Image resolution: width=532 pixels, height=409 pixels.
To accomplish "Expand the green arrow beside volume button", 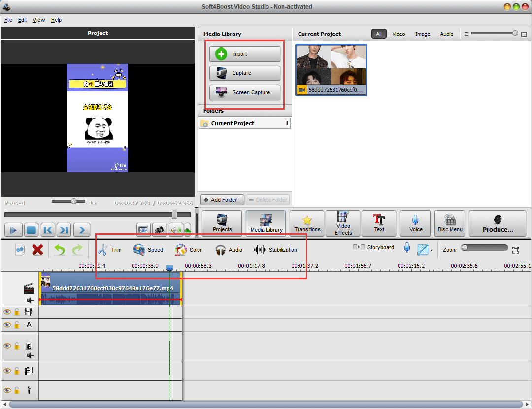I will click(x=188, y=230).
